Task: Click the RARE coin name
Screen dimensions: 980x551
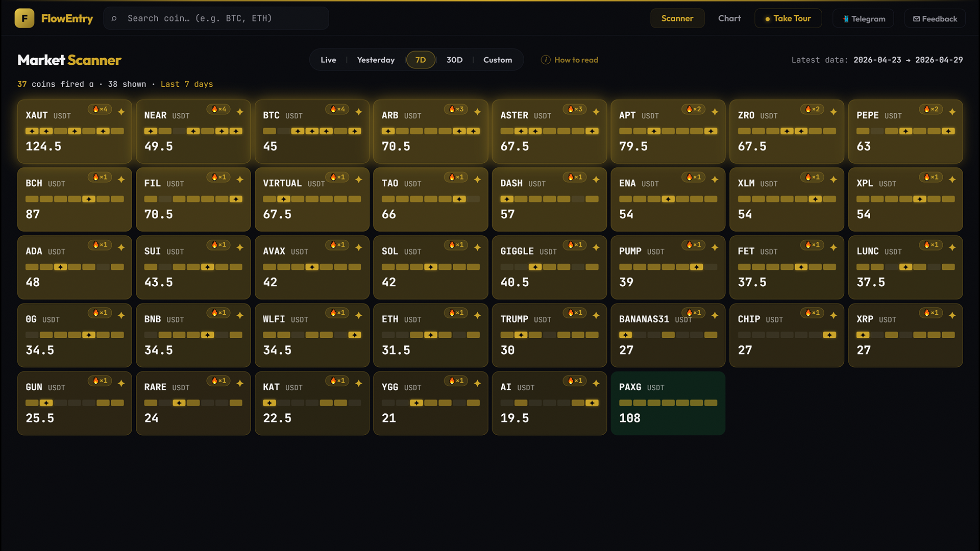Action: (155, 387)
